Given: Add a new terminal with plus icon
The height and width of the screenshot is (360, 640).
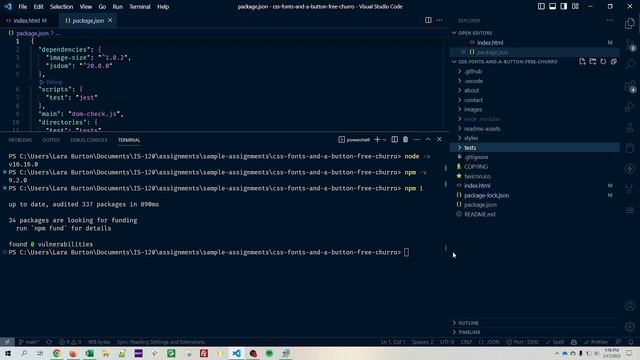Looking at the screenshot, I should tap(377, 140).
